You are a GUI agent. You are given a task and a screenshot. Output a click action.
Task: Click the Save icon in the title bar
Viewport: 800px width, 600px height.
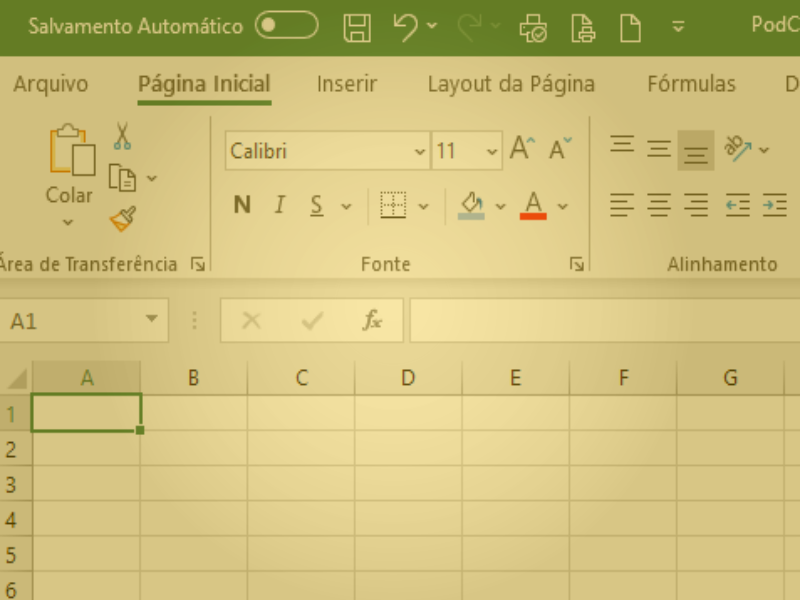click(357, 27)
